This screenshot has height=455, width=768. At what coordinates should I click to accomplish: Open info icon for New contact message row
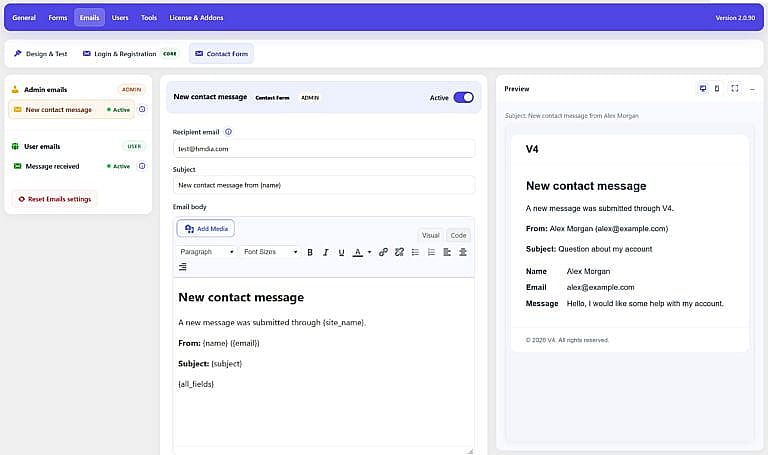[142, 109]
